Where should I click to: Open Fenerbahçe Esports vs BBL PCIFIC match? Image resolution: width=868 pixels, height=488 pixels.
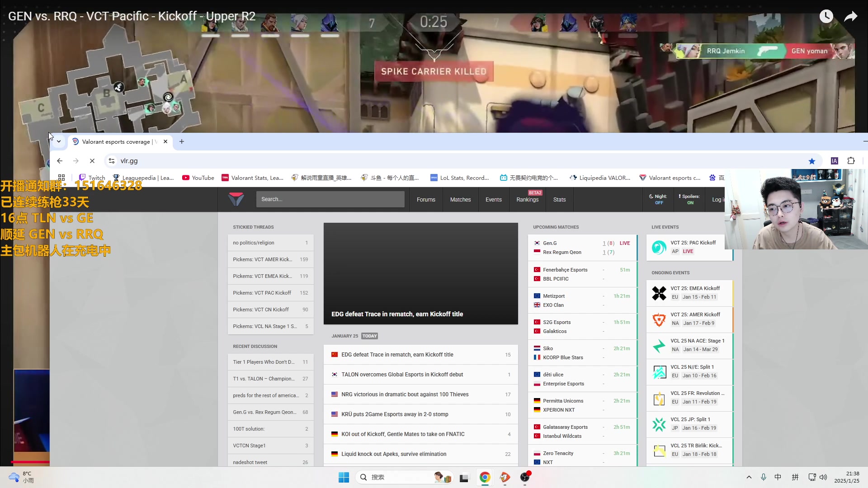click(582, 274)
